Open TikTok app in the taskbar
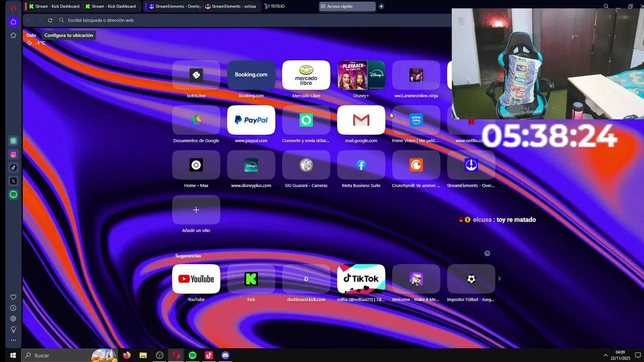Viewport: 644px width, 362px height. click(209, 355)
